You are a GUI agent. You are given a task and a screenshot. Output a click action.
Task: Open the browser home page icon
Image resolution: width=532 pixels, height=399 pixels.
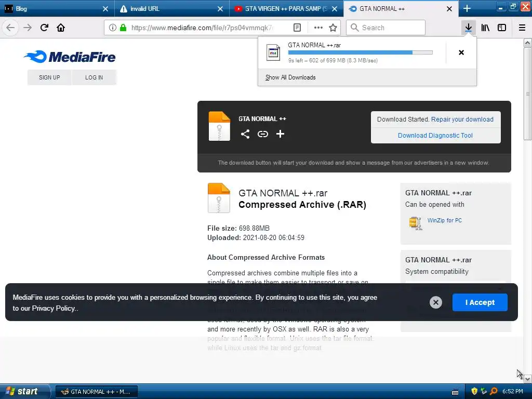(61, 28)
